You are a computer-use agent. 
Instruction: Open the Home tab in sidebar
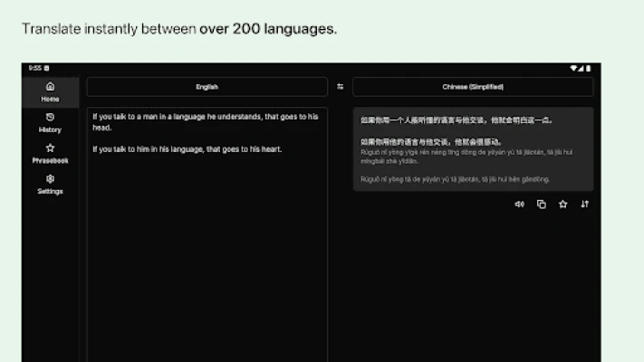point(50,90)
